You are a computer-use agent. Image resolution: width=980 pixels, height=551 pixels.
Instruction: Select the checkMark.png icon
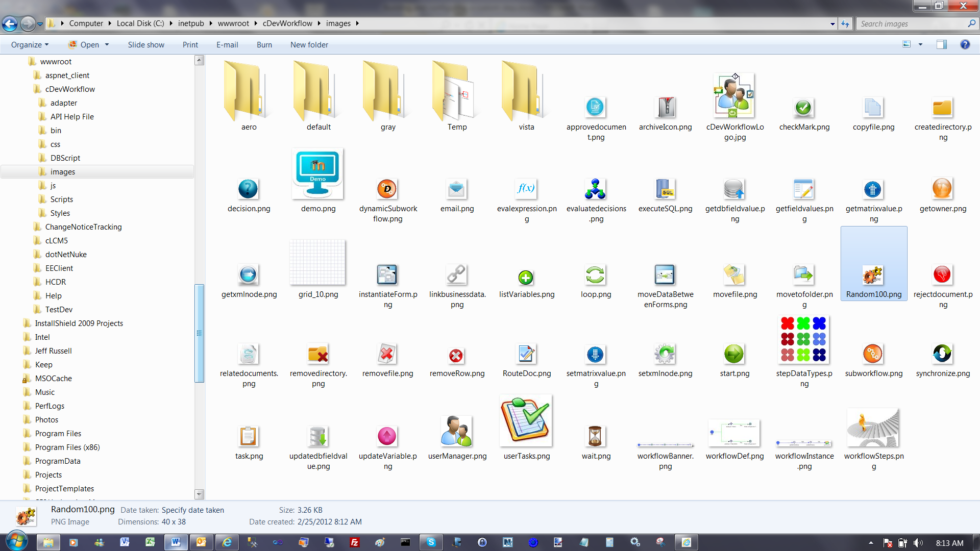point(803,108)
